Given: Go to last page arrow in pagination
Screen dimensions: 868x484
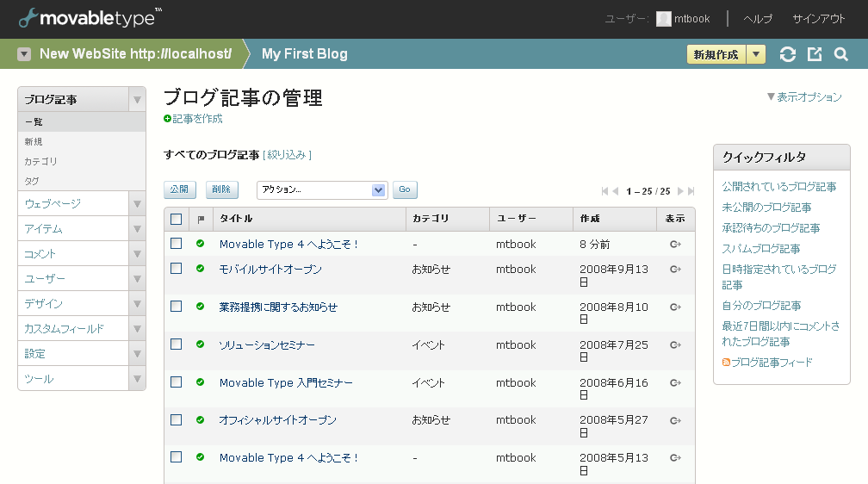Looking at the screenshot, I should (691, 191).
